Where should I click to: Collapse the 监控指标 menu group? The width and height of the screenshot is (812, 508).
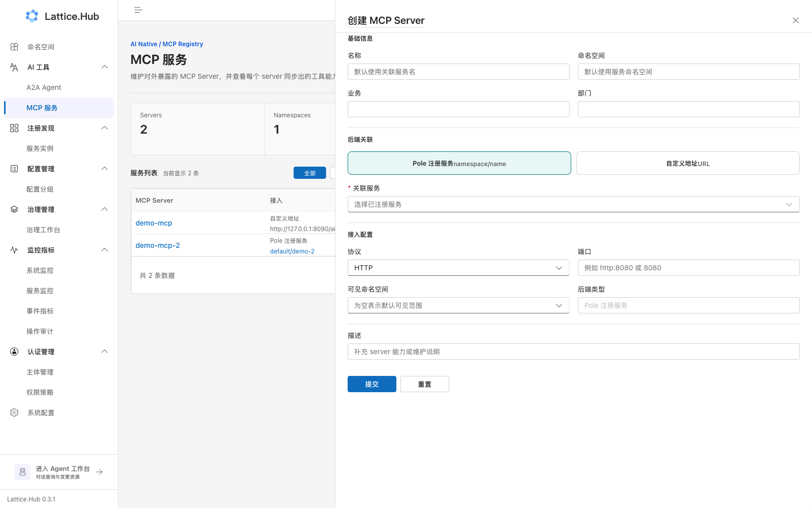105,250
